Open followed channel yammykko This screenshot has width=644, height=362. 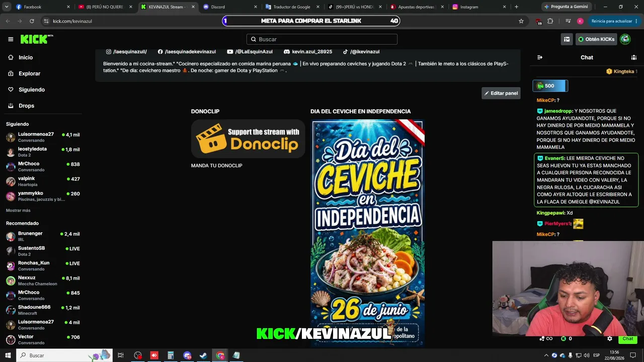click(43, 196)
